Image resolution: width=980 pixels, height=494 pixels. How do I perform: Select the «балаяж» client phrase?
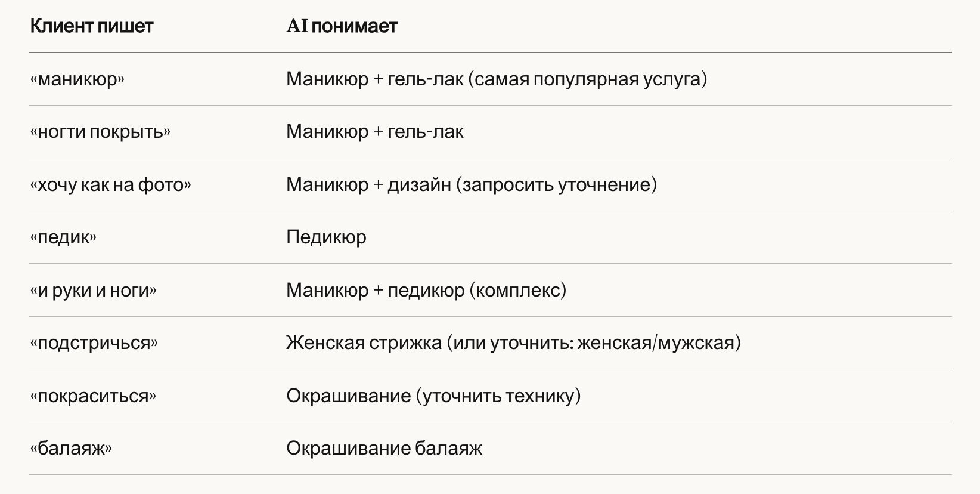coord(70,449)
